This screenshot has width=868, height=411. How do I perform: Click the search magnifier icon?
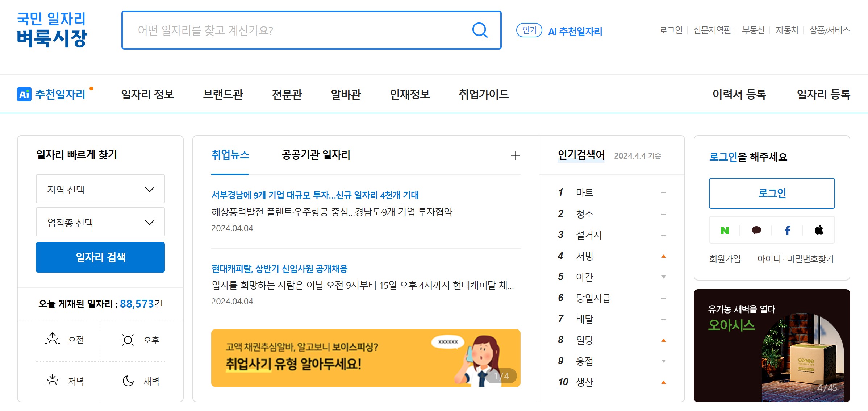click(x=480, y=30)
